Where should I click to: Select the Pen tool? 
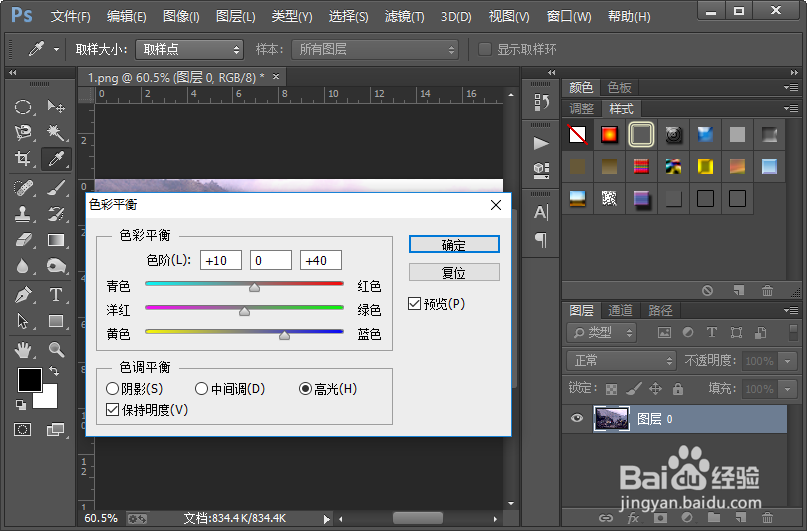23,295
